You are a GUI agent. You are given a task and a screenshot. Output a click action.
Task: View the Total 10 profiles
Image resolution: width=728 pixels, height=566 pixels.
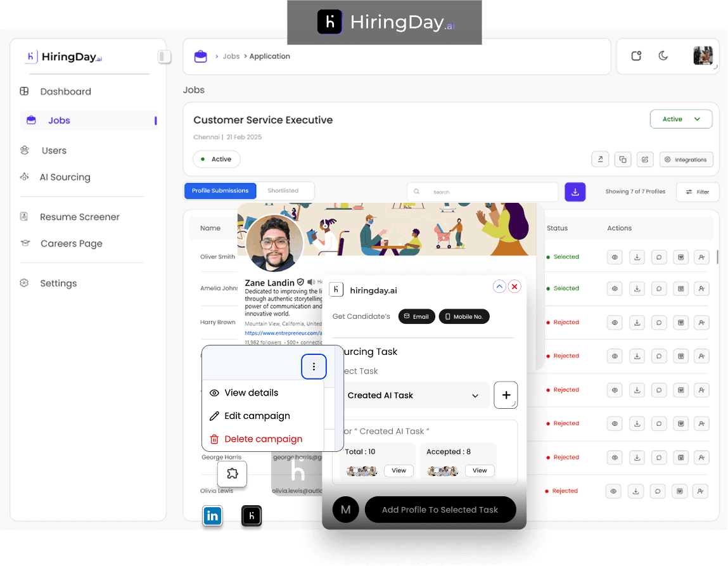point(399,471)
